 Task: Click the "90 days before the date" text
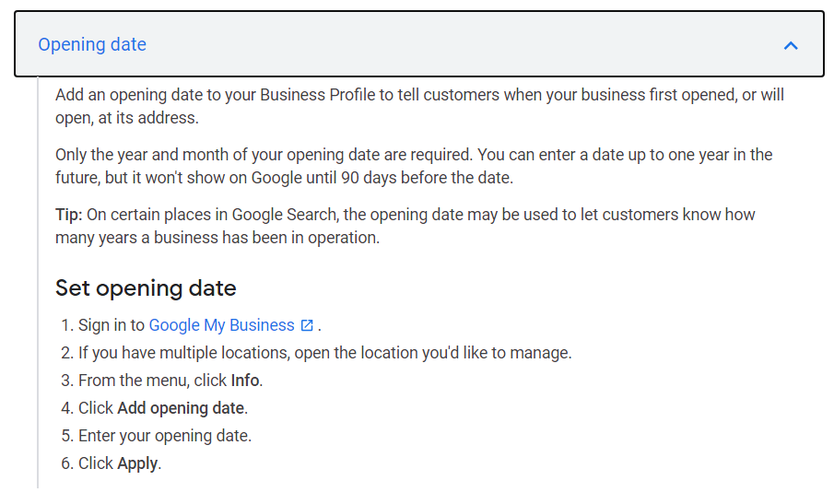point(427,178)
